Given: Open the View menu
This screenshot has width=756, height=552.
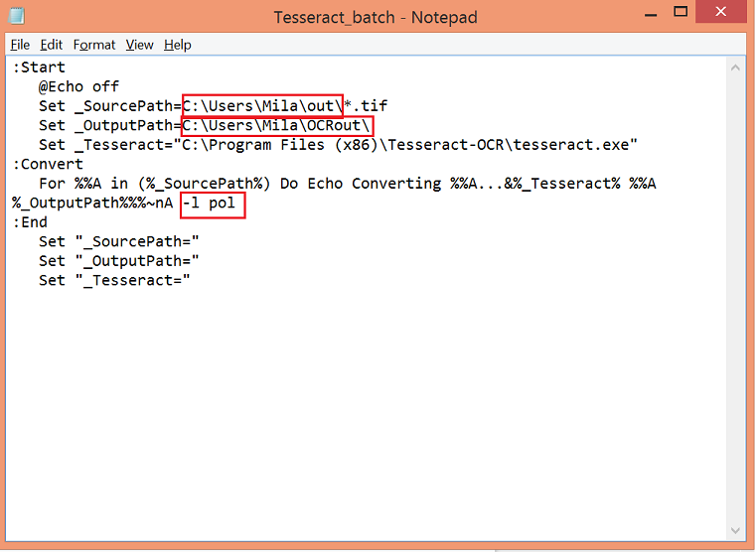Looking at the screenshot, I should 139,45.
